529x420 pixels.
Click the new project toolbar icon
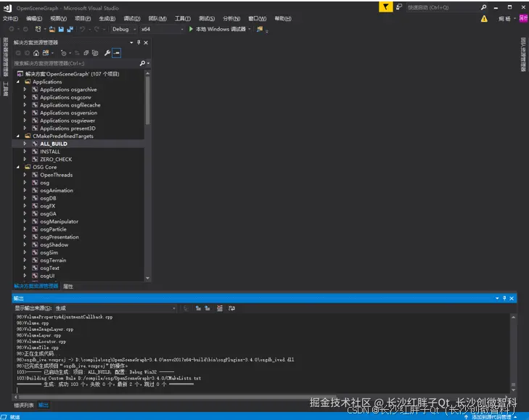pyautogui.click(x=38, y=29)
